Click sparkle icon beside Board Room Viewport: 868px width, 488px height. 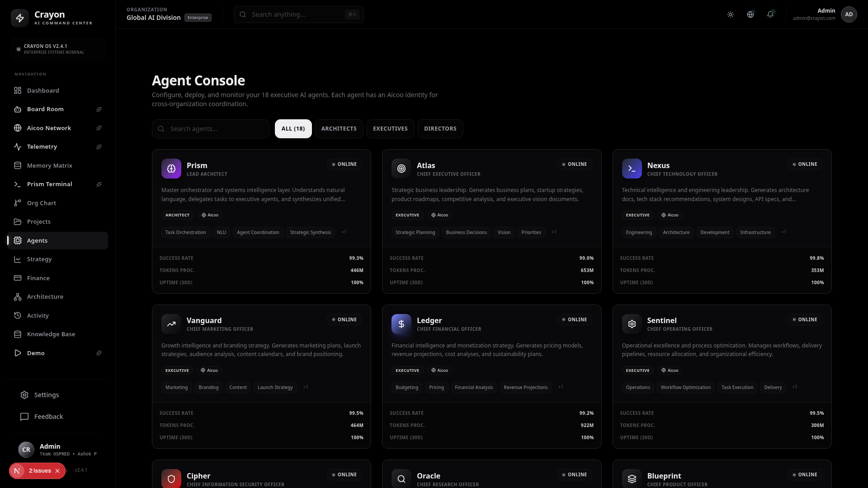point(99,109)
